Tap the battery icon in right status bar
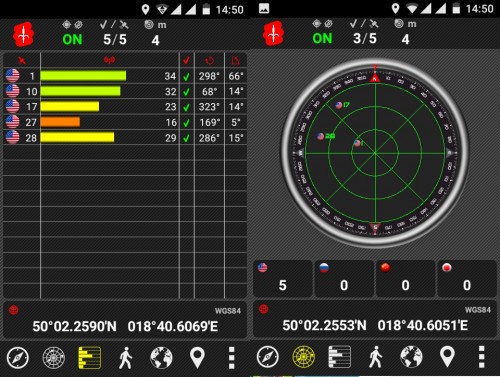This screenshot has height=377, width=500. pyautogui.click(x=456, y=8)
